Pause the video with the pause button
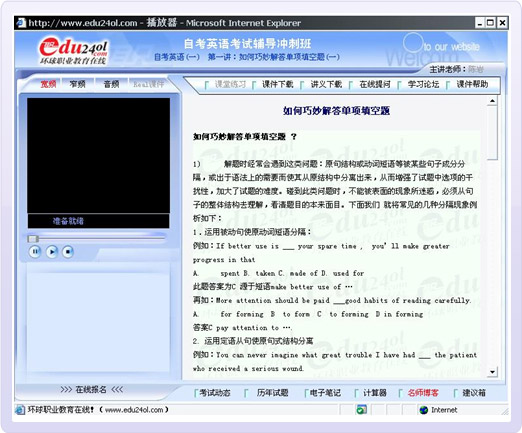This screenshot has height=433, width=522. tap(35, 252)
